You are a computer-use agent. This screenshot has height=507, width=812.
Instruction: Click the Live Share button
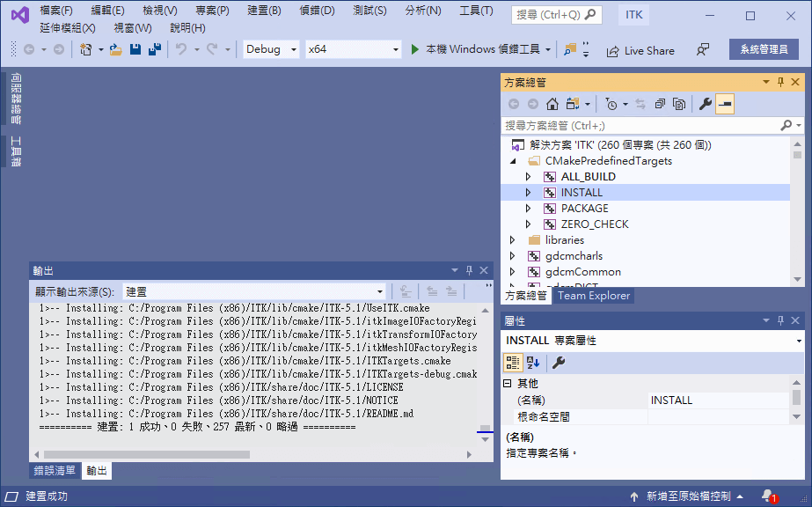640,51
